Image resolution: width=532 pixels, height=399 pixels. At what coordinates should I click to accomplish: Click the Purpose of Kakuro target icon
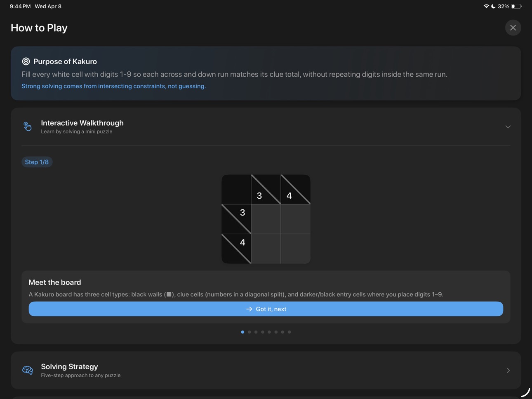point(26,61)
